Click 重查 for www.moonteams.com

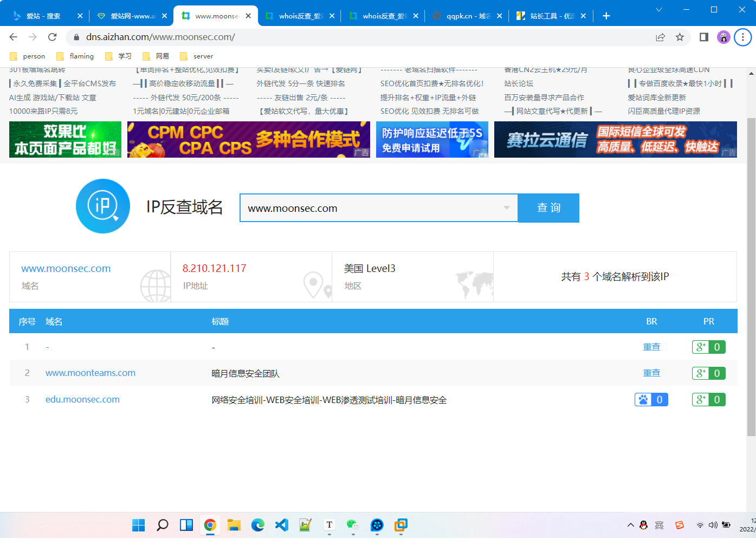651,373
